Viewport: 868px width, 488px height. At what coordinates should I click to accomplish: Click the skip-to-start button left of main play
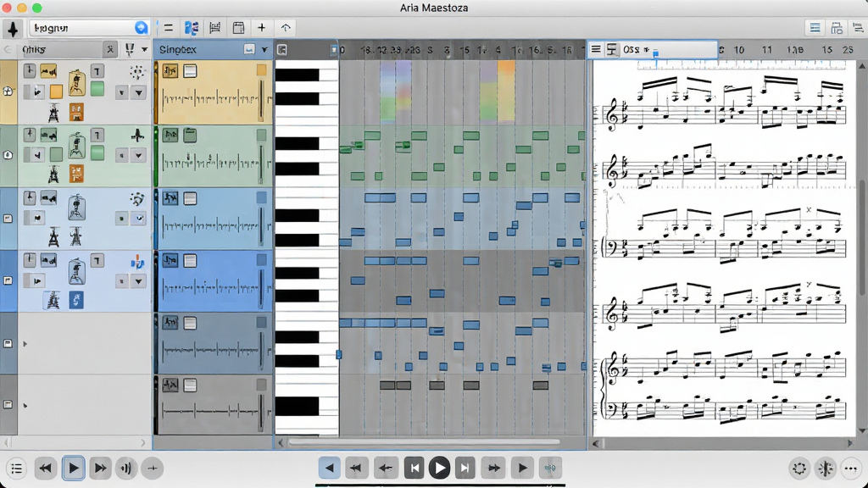414,468
